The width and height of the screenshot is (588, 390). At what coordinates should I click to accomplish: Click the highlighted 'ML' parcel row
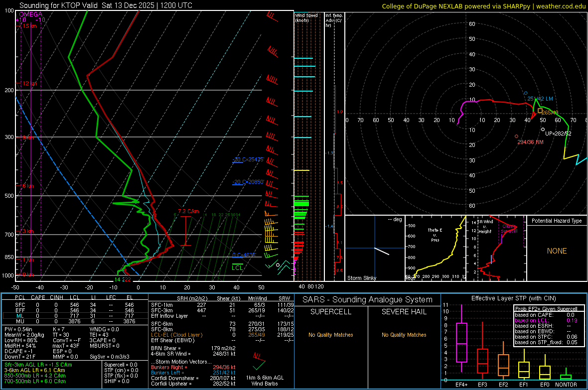pos(74,316)
